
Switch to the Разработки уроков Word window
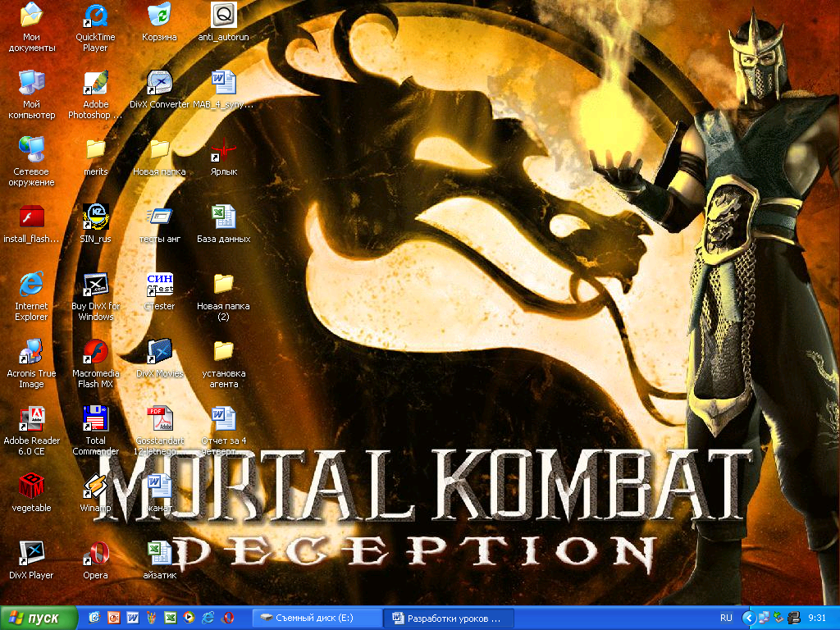[x=449, y=619]
